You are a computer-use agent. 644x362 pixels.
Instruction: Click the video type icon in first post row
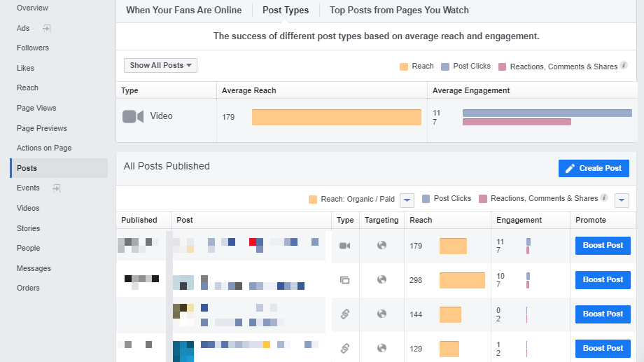tap(344, 246)
